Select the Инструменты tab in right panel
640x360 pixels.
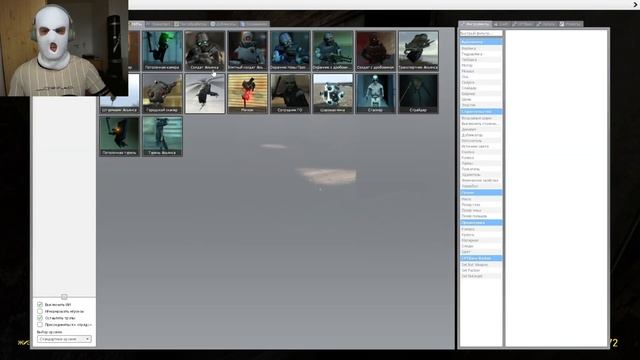[475, 24]
